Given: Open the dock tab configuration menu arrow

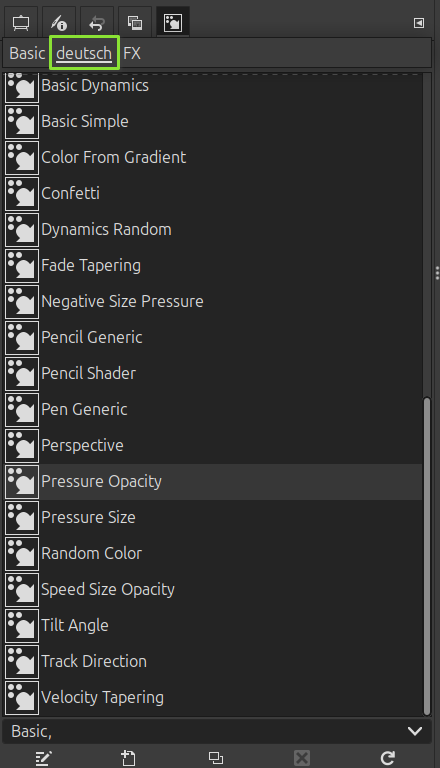Looking at the screenshot, I should 419,23.
